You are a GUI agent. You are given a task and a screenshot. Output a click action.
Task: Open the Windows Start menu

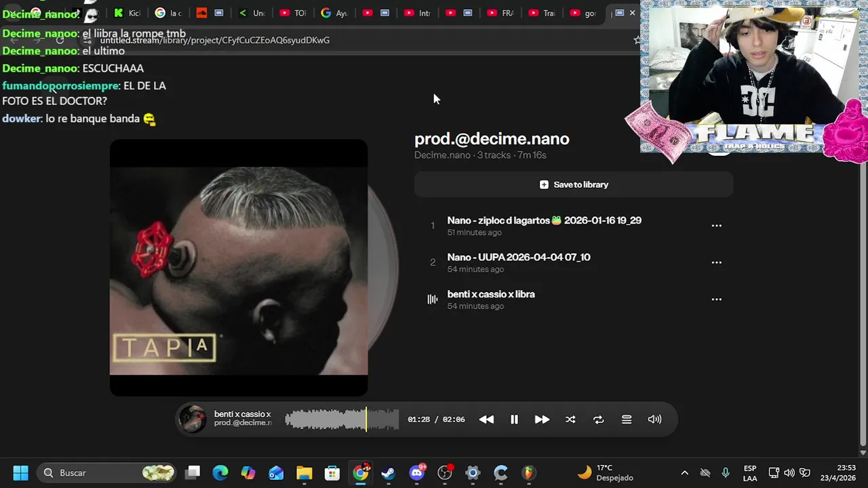point(21,472)
